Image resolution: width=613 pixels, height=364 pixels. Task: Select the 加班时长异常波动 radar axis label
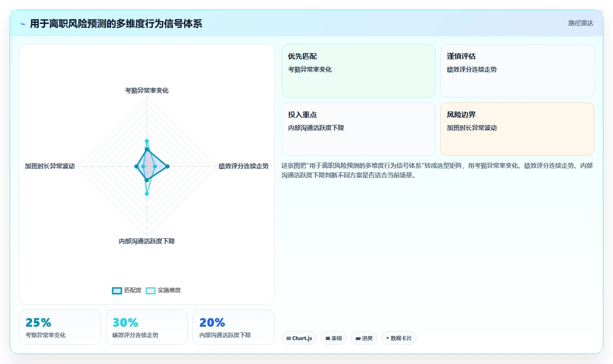point(50,166)
